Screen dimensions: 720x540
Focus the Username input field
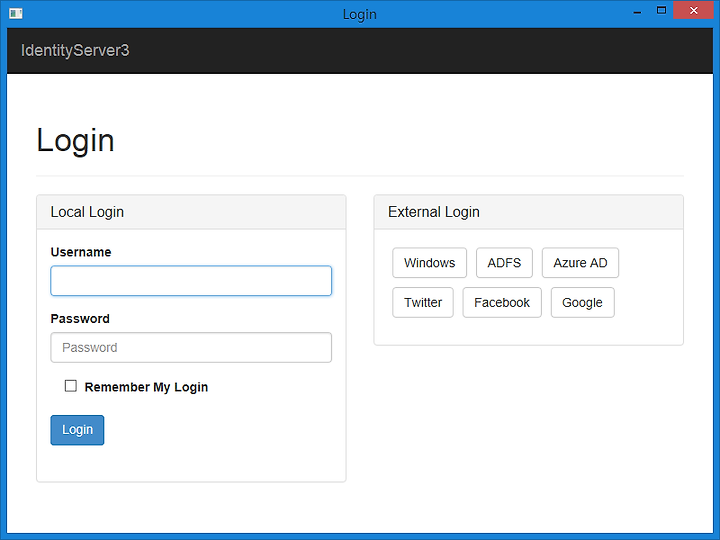coord(191,281)
